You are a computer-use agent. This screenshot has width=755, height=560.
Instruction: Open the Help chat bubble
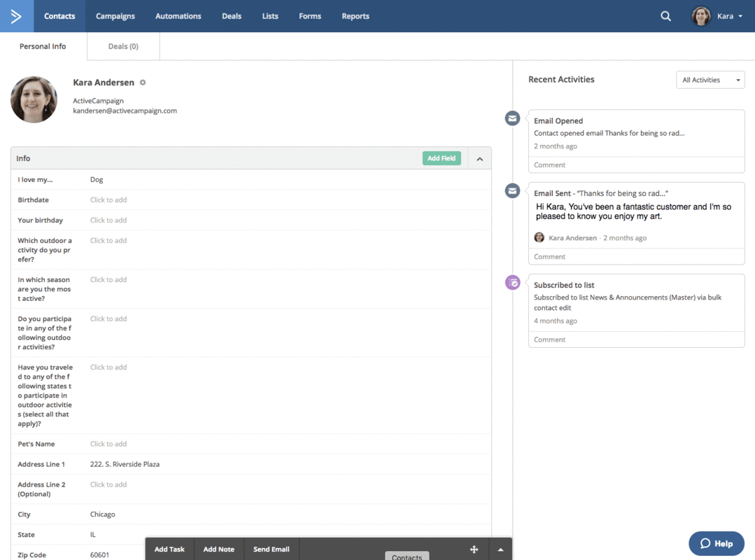(x=716, y=543)
